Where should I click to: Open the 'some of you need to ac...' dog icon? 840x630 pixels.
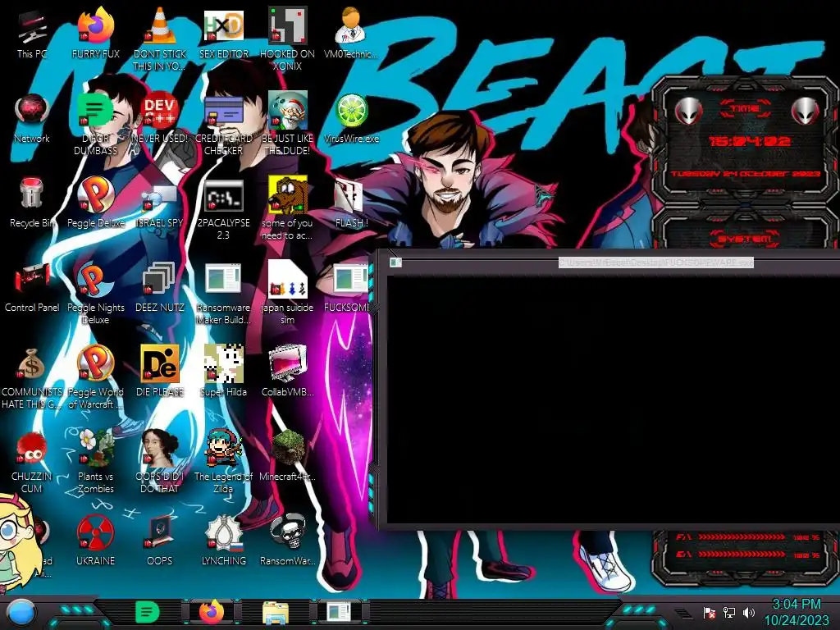(288, 195)
